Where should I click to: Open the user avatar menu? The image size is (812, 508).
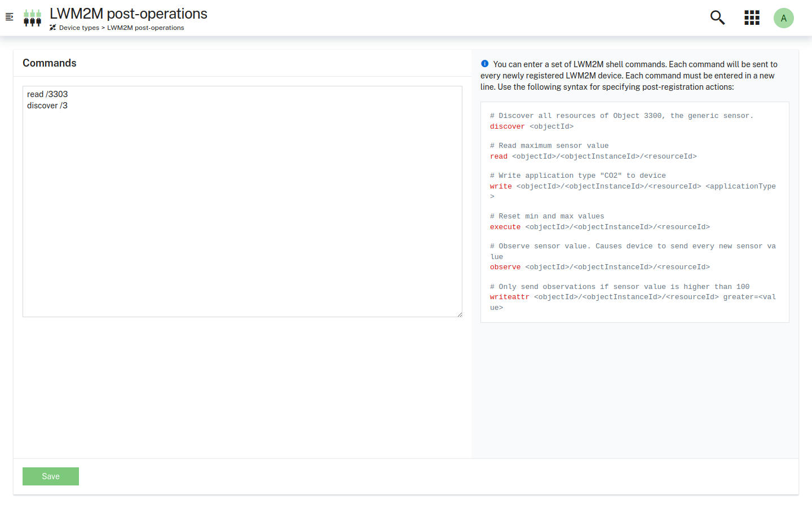coord(783,18)
